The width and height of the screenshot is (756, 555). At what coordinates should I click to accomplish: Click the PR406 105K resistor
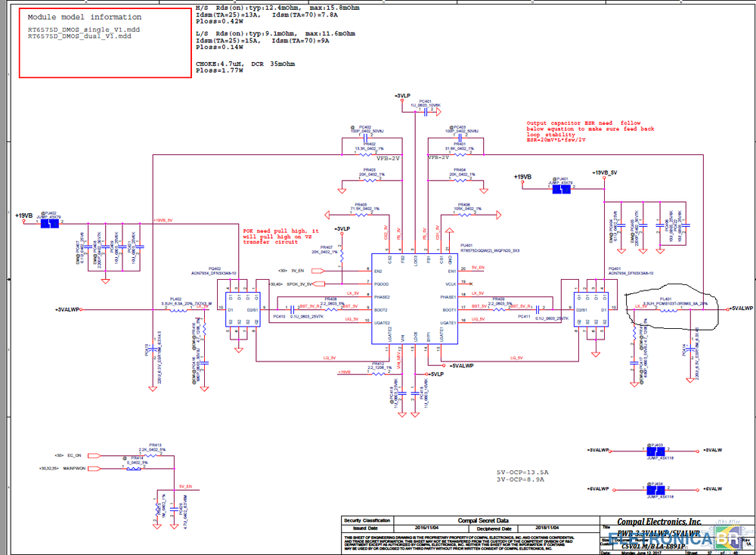click(463, 212)
